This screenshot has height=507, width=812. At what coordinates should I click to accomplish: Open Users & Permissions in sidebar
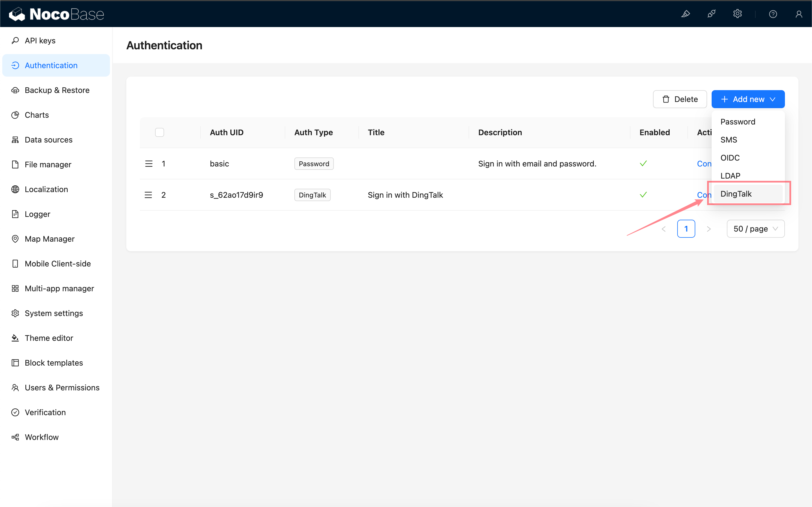coord(62,388)
